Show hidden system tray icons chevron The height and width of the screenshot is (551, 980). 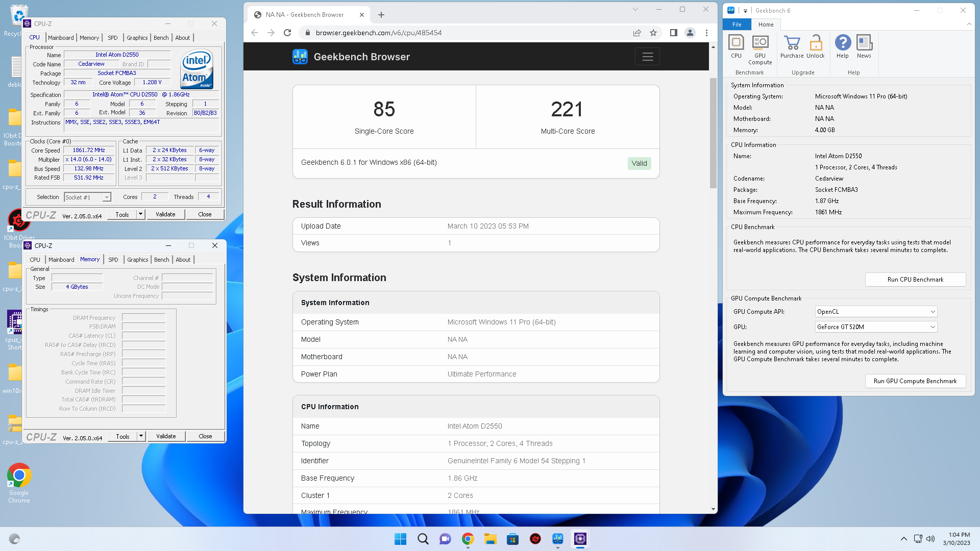coord(903,539)
